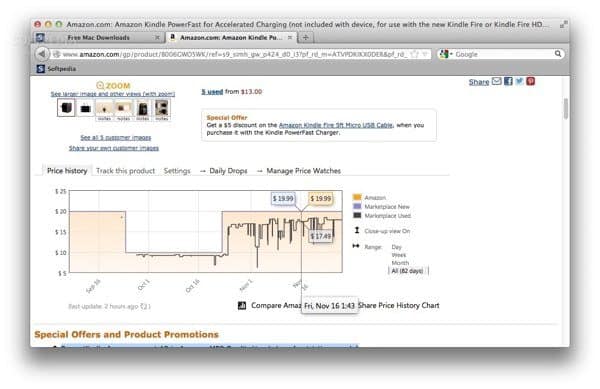Open the Settings tab
The width and height of the screenshot is (600, 389).
[x=177, y=171]
